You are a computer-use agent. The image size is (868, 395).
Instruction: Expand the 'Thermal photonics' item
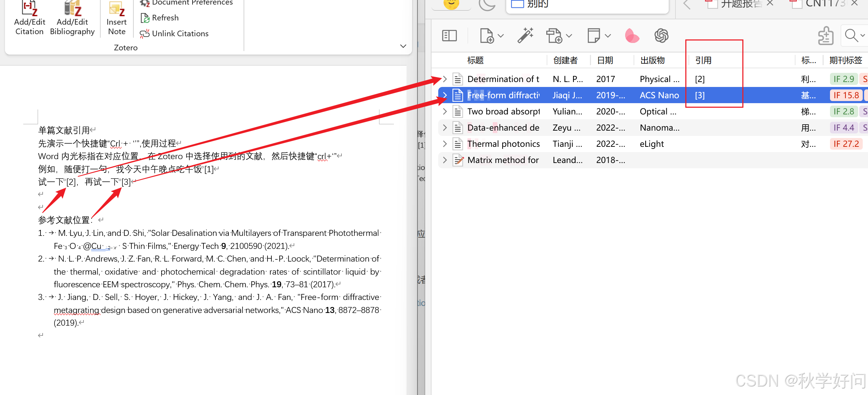[445, 144]
